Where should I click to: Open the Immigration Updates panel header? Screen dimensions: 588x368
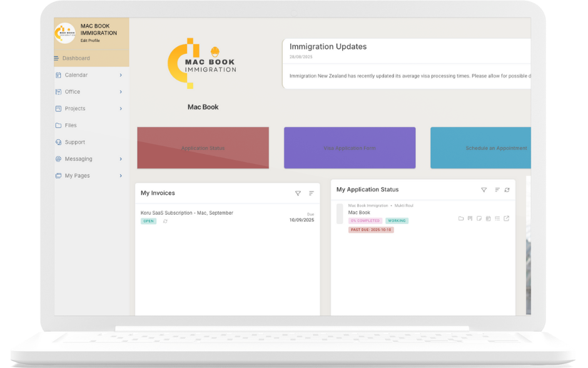328,46
